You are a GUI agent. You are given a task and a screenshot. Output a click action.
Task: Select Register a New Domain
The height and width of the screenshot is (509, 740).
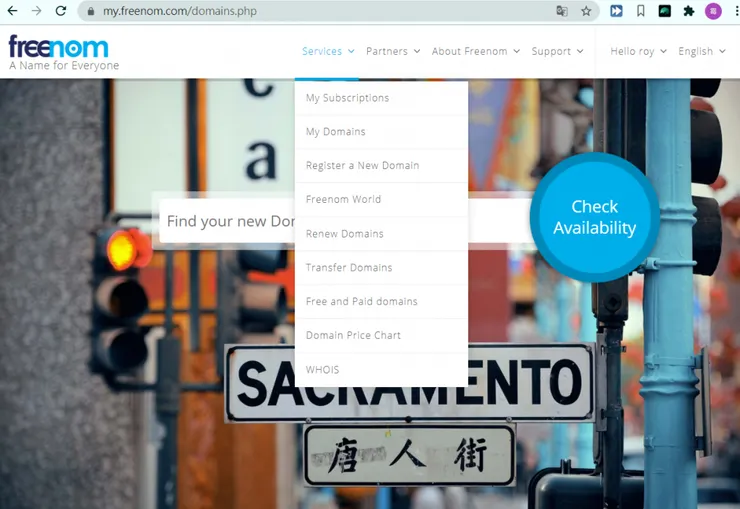(381, 166)
